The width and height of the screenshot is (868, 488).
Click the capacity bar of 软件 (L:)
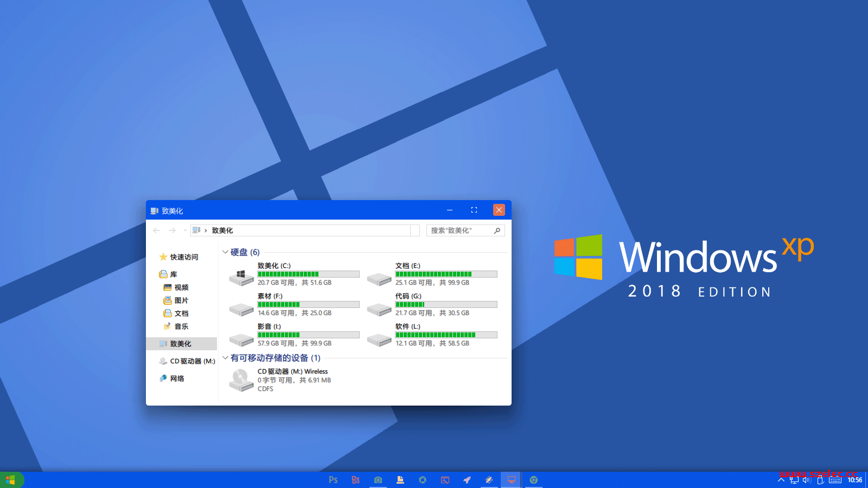[446, 335]
